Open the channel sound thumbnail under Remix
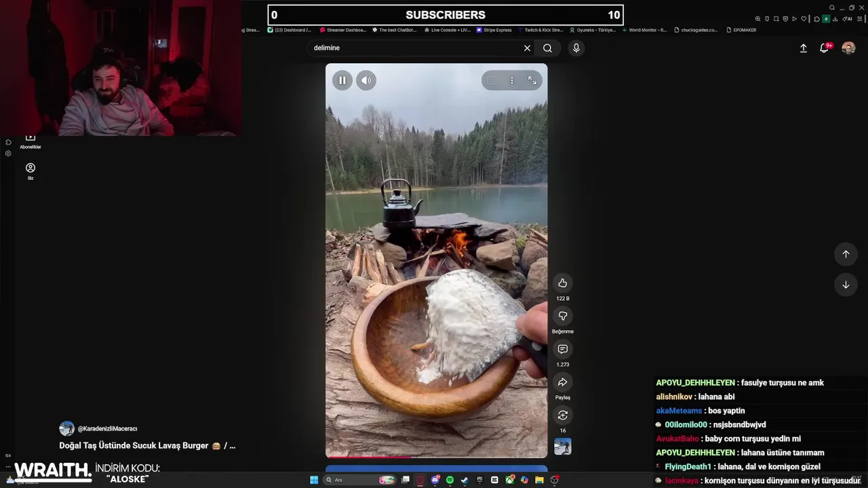 point(562,447)
